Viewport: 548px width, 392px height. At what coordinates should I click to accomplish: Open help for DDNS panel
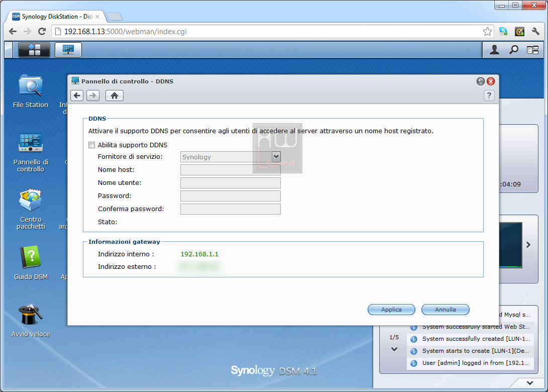[489, 95]
